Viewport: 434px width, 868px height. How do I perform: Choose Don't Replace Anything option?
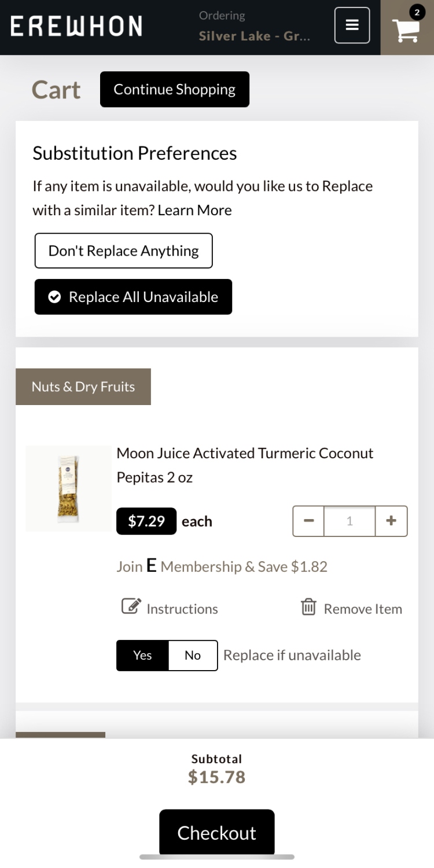pos(123,251)
